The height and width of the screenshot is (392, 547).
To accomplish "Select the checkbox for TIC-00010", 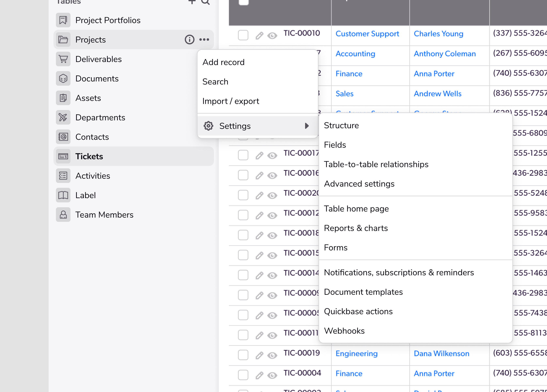I will coord(243,35).
